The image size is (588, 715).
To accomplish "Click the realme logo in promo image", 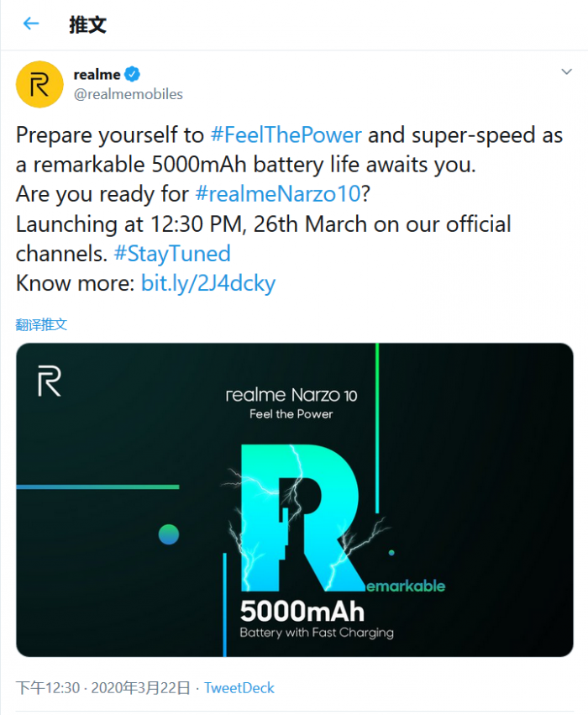I will tap(50, 381).
